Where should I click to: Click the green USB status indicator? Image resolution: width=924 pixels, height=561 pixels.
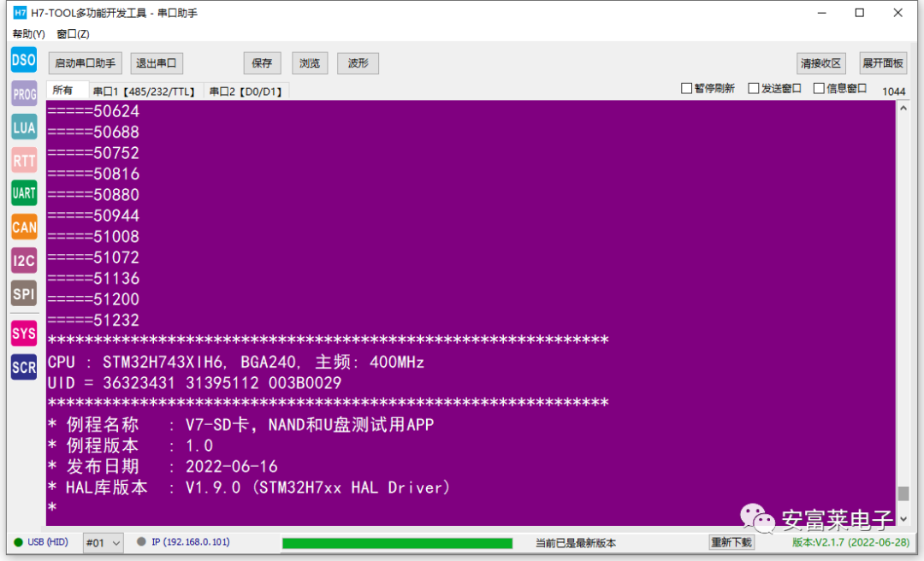[18, 542]
